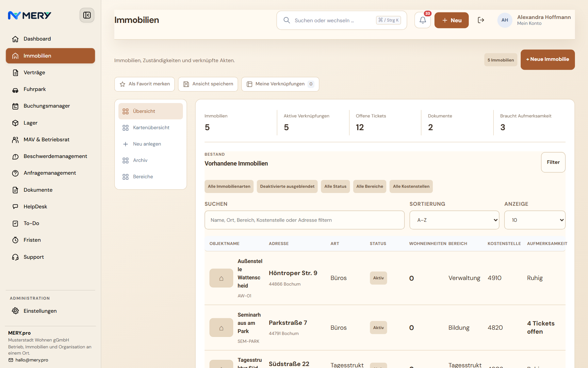This screenshot has width=588, height=368.
Task: Click the envelope icon next to hallo@mery.pro
Action: (x=11, y=360)
